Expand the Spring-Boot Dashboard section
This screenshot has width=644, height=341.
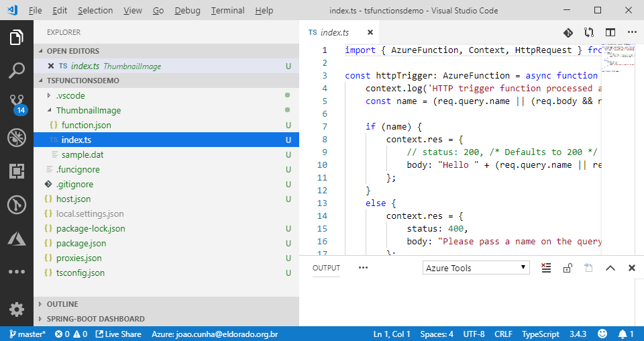166,319
